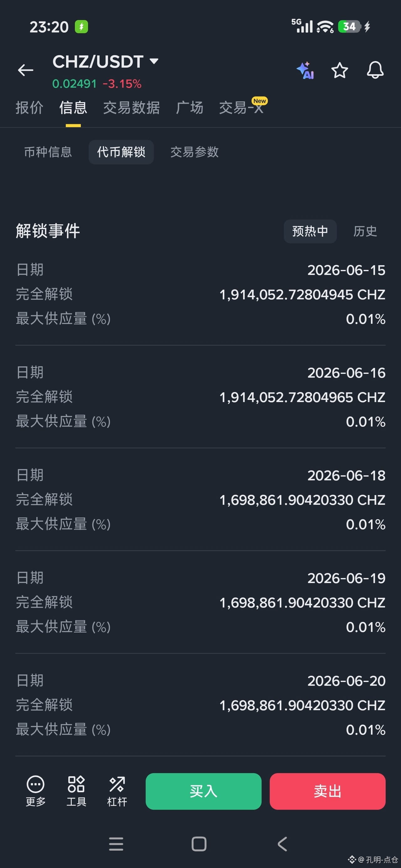Viewport: 401px width, 868px height.
Task: Open the 工具 tools icon
Action: pos(76,791)
